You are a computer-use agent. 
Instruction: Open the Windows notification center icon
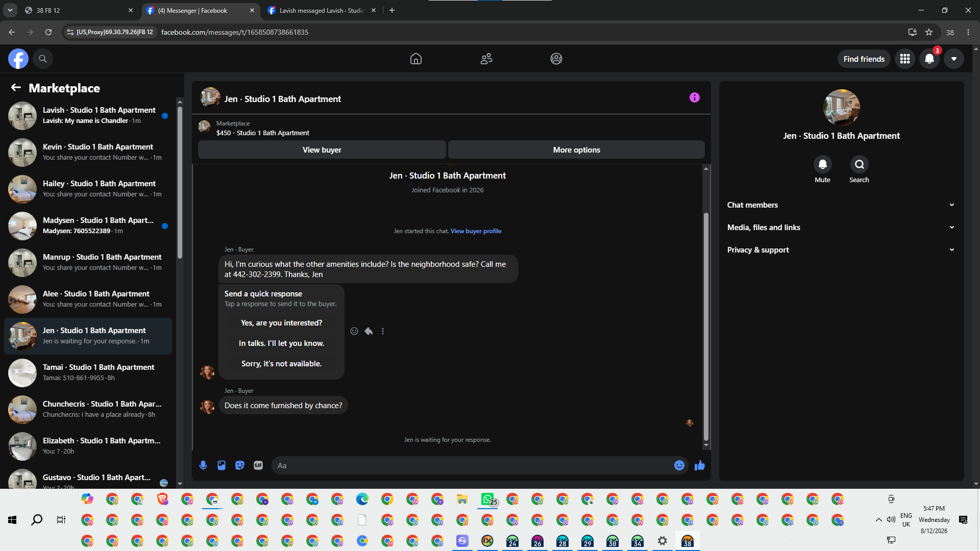tap(963, 520)
